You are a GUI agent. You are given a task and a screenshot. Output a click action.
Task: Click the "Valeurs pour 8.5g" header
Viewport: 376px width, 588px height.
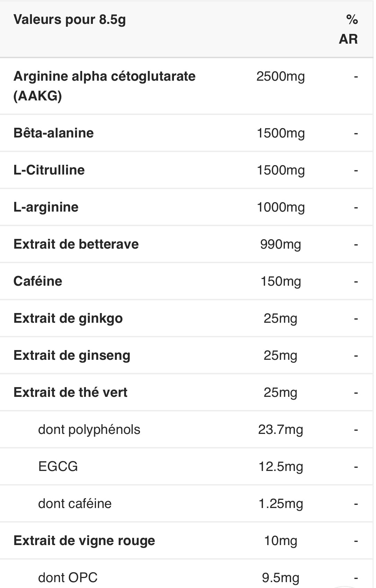[x=69, y=20]
